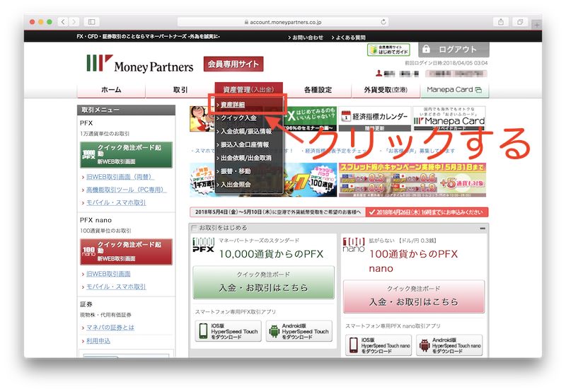The image size is (566, 392).
Task: Click the よくある質問 link
Action: click(349, 38)
